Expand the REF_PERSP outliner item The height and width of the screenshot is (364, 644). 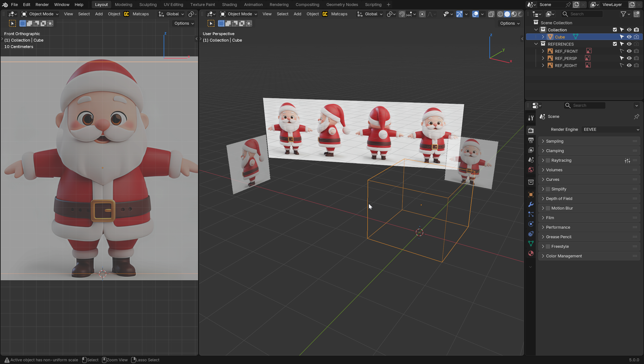point(543,58)
